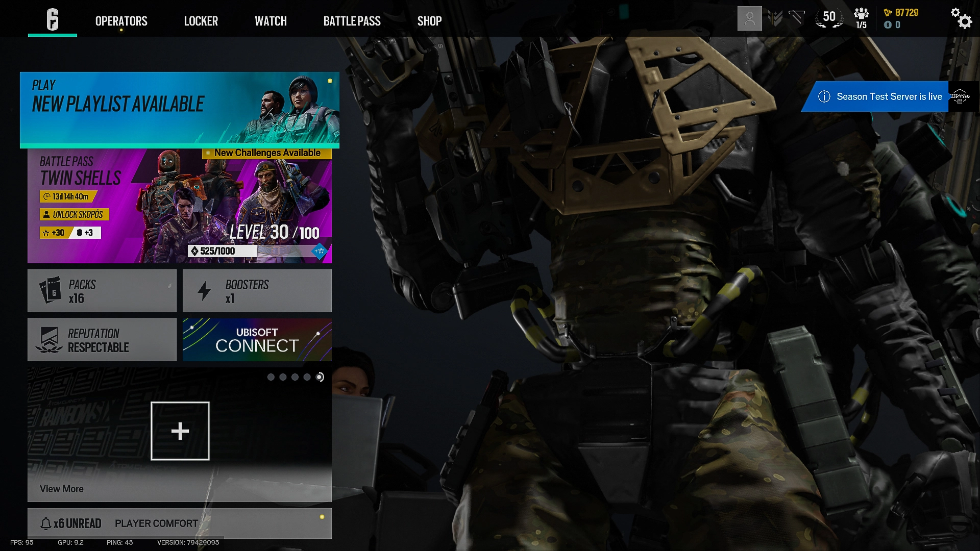The width and height of the screenshot is (980, 551).
Task: Click the info icon on the server notification
Action: (824, 96)
